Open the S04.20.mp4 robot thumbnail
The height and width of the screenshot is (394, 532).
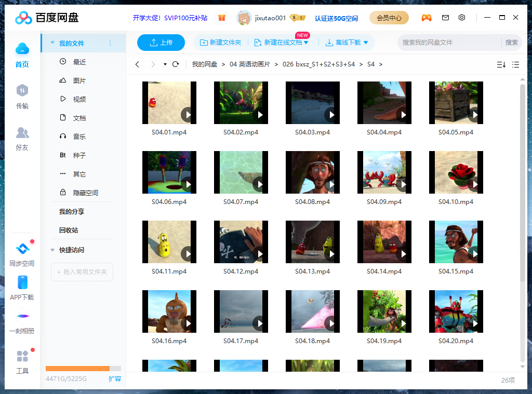pos(456,311)
